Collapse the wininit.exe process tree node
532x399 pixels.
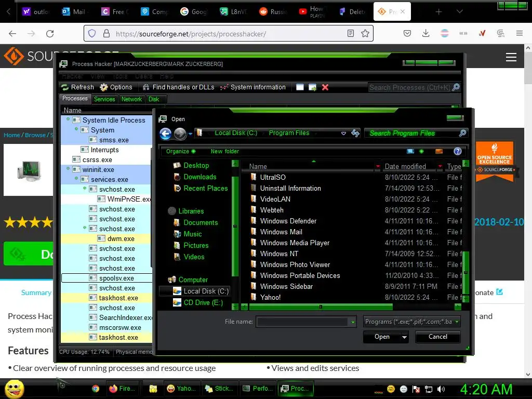[68, 168]
